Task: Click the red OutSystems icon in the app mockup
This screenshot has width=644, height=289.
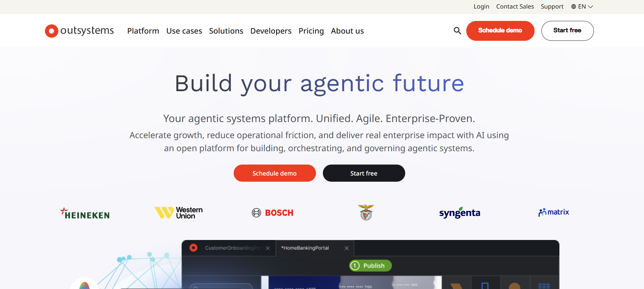Action: [x=194, y=248]
